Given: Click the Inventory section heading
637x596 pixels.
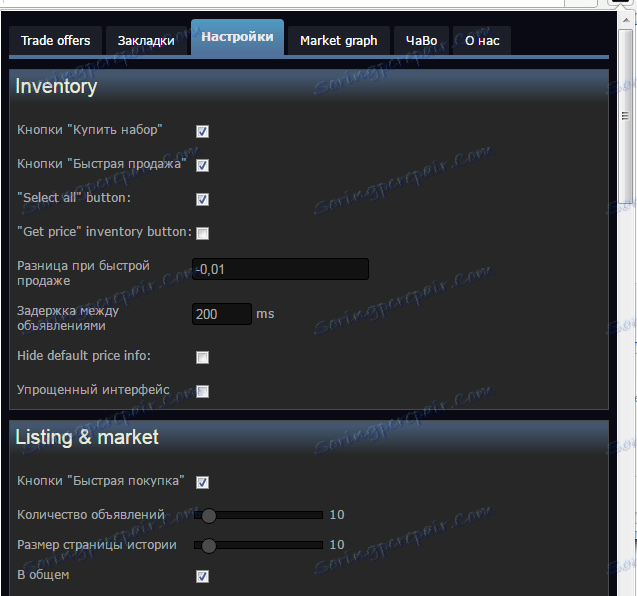Looking at the screenshot, I should tap(56, 86).
